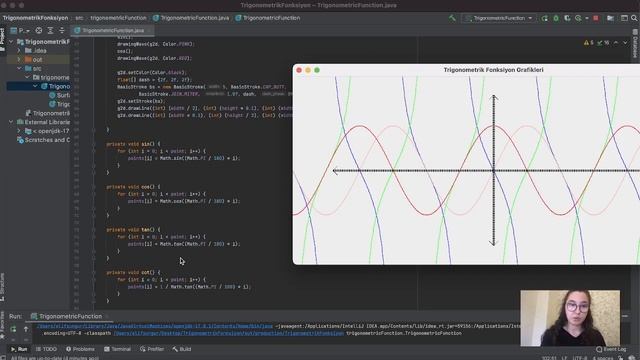Collapse the src folder

[19, 69]
